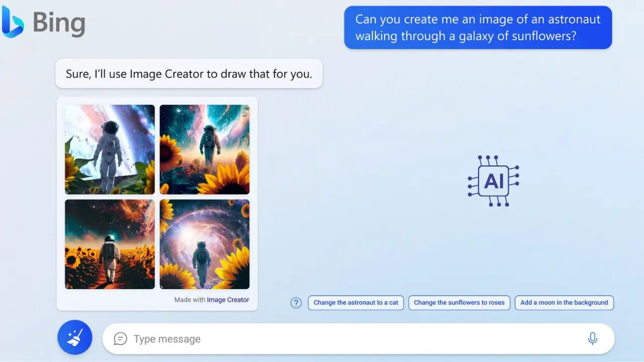Image resolution: width=644 pixels, height=362 pixels.
Task: Open the astronaut image under the teal nebula
Action: 205,149
